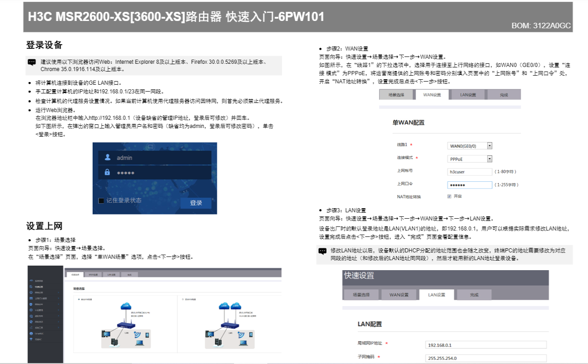Screen dimensions: 588x364
Task: Click the SmartMC icon in the sidebar
Action: tap(31, 333)
